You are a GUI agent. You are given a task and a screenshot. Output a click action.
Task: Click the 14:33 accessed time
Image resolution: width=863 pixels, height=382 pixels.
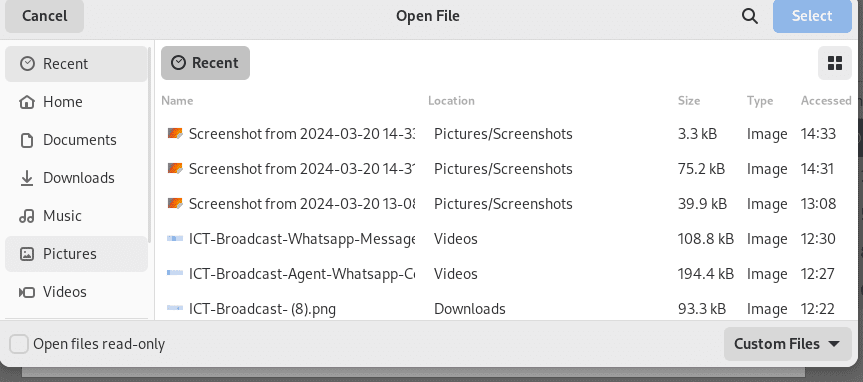(818, 134)
